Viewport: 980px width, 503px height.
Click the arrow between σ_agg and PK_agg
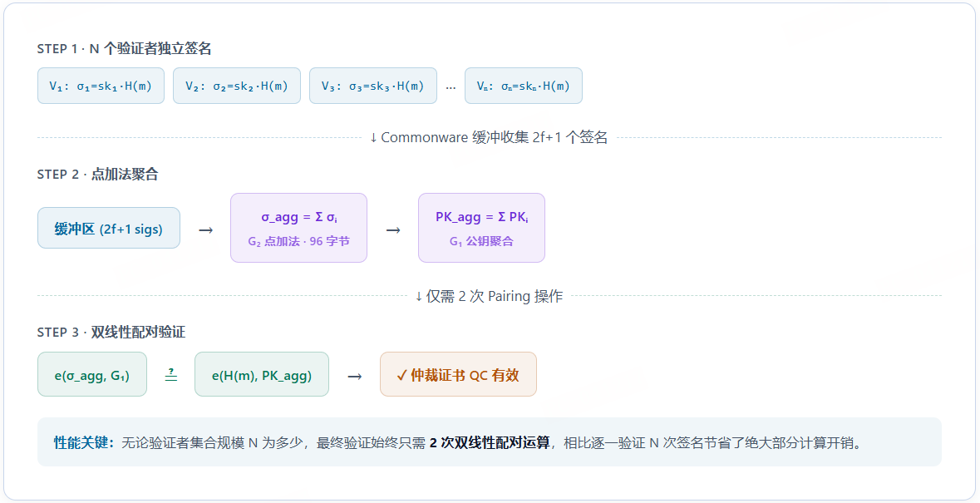(393, 229)
